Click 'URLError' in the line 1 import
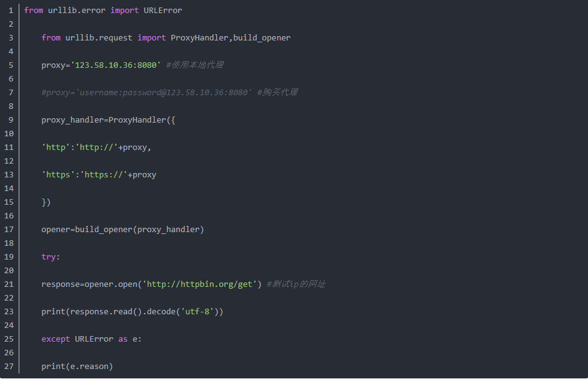The height and width of the screenshot is (379, 588). [x=163, y=11]
